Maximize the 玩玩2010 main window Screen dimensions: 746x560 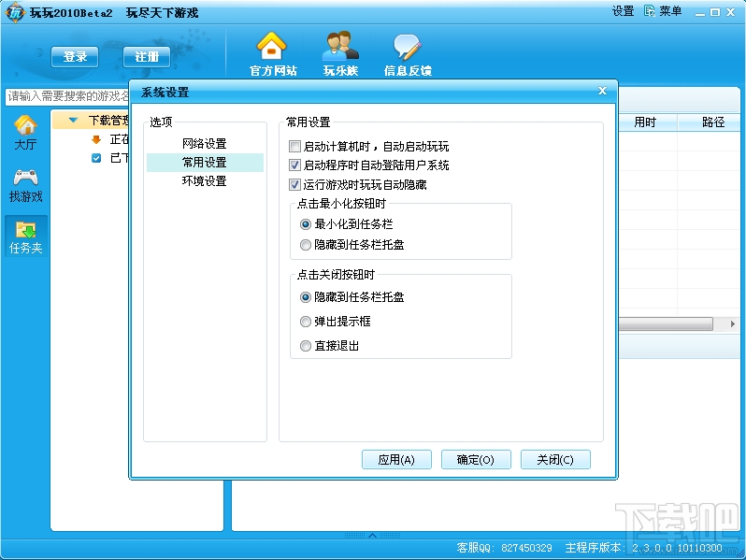[x=714, y=12]
